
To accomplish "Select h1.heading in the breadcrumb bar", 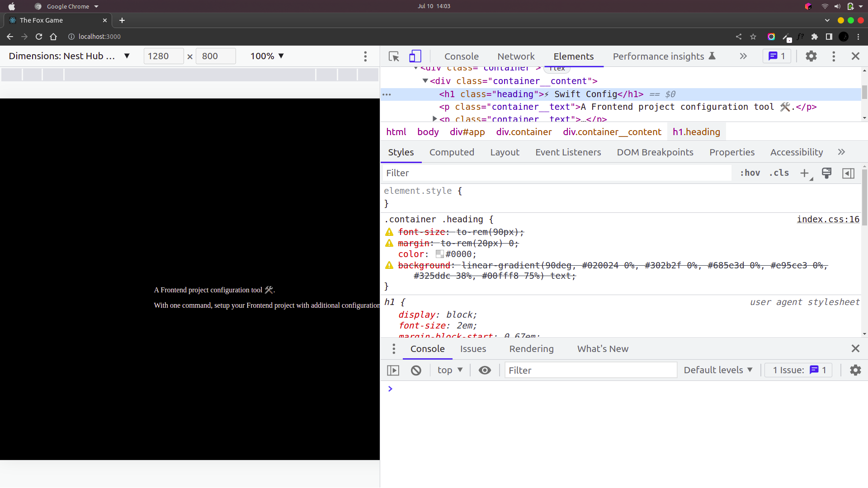I will tap(696, 132).
